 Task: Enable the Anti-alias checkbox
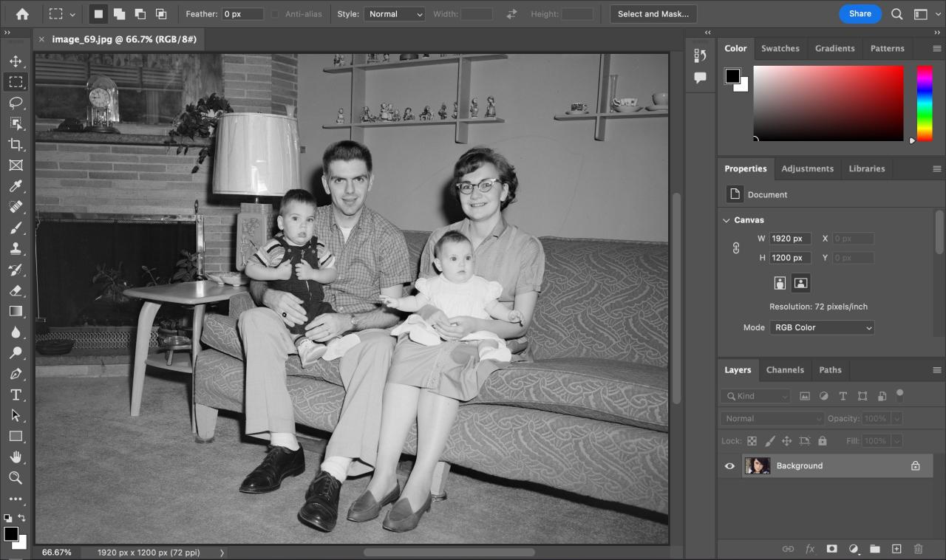276,13
